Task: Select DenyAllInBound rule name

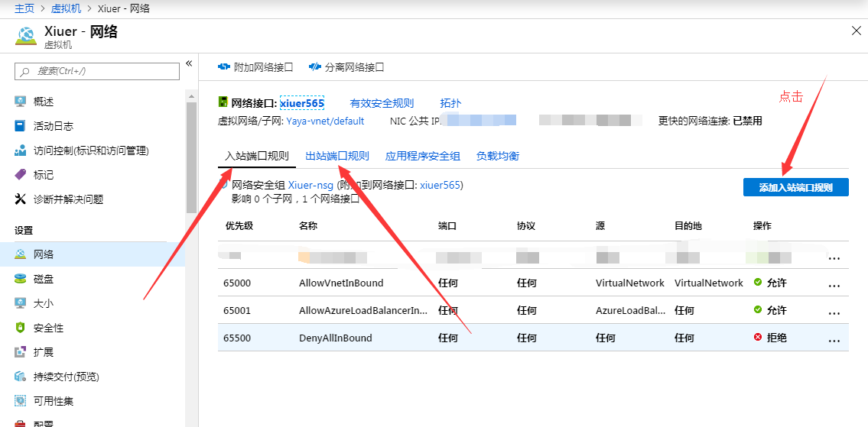Action: 336,338
